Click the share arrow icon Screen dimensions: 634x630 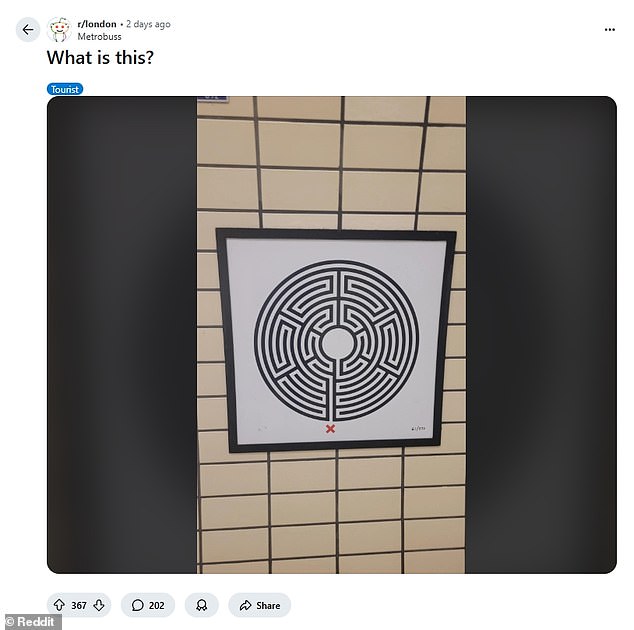point(245,605)
